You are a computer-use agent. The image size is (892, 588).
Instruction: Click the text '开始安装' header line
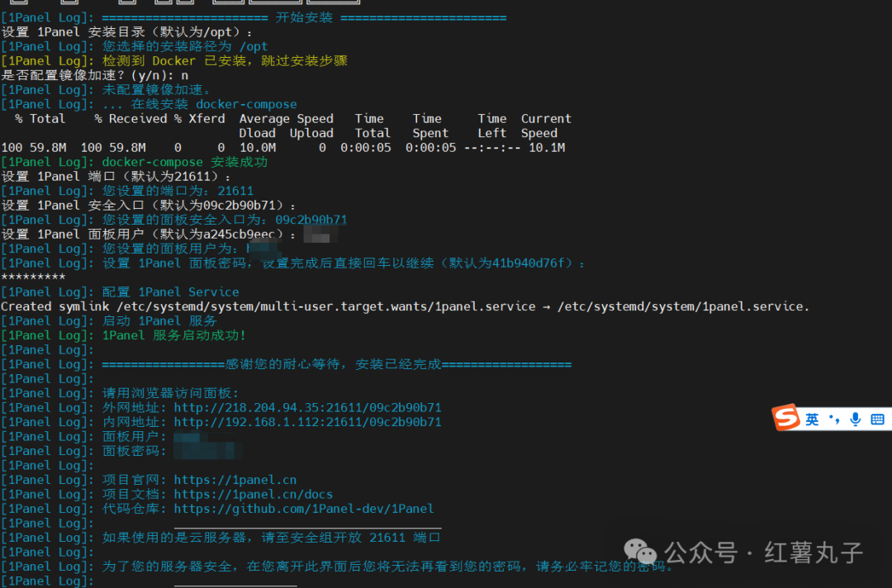304,17
